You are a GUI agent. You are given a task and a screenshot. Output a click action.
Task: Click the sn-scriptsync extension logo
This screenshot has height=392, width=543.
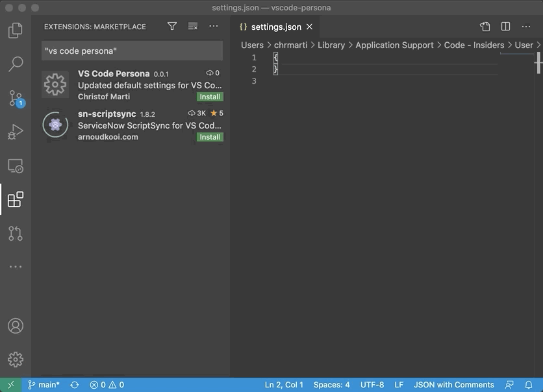coord(55,125)
